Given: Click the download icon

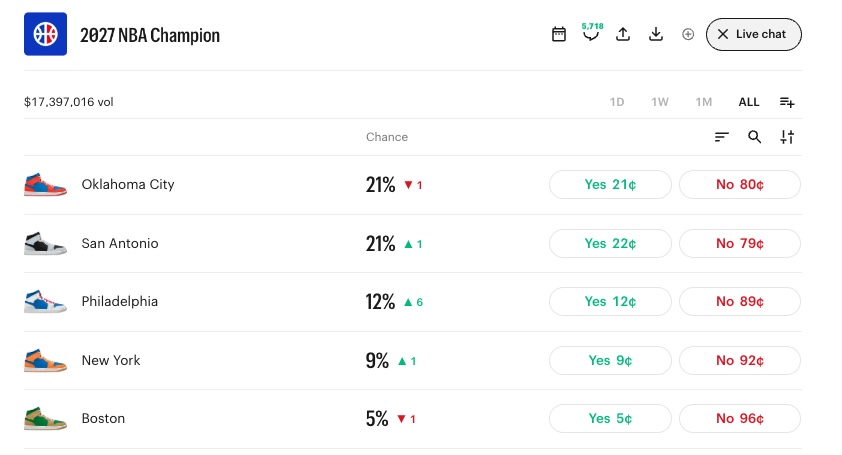Looking at the screenshot, I should point(656,34).
